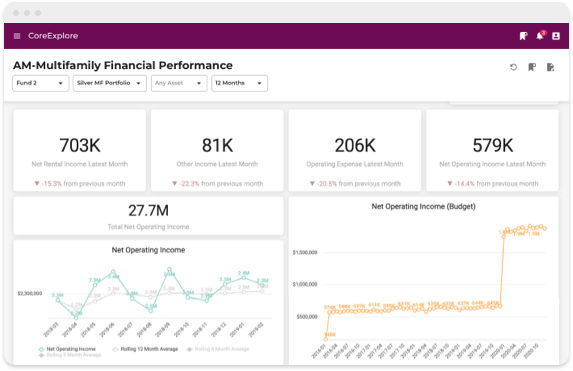Select the 579K Net Operating Income card

click(x=493, y=150)
